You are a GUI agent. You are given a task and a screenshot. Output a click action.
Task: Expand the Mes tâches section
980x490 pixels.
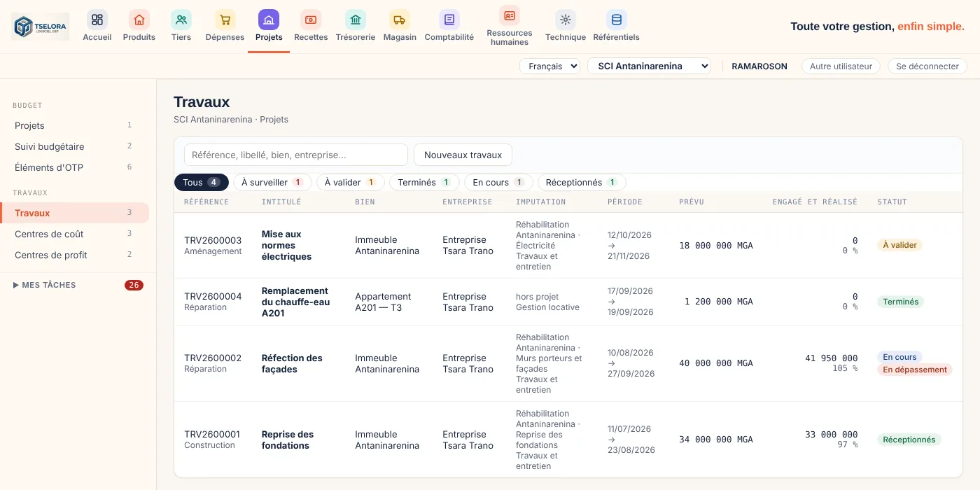pos(45,285)
